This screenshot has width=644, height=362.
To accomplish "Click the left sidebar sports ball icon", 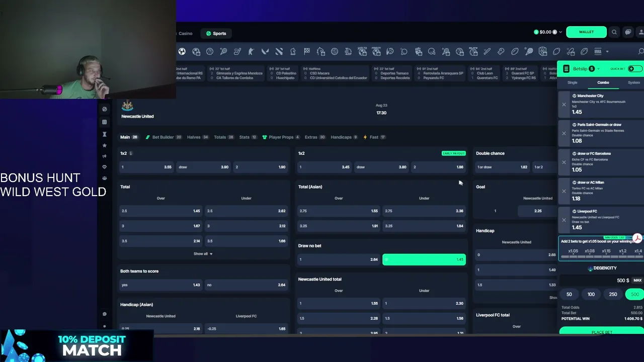I will (x=105, y=109).
